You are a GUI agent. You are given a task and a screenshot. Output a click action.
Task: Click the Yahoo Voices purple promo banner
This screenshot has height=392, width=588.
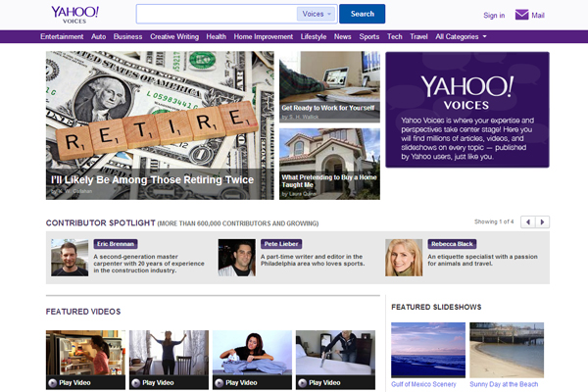[467, 110]
